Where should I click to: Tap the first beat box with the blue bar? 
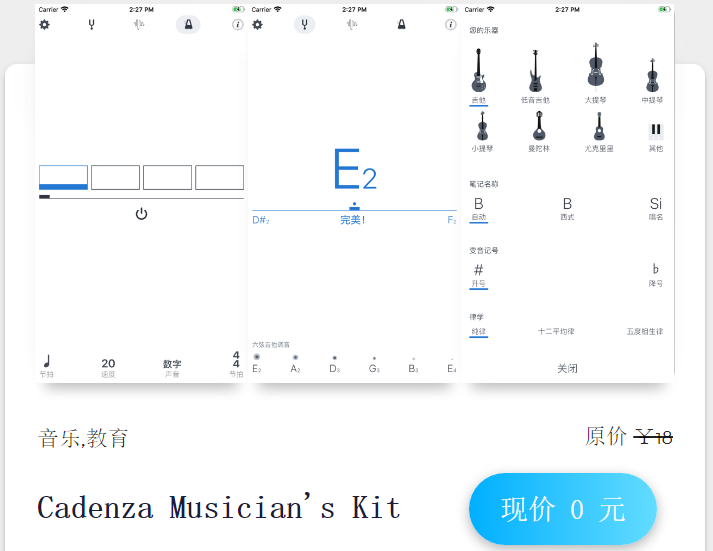tap(63, 178)
